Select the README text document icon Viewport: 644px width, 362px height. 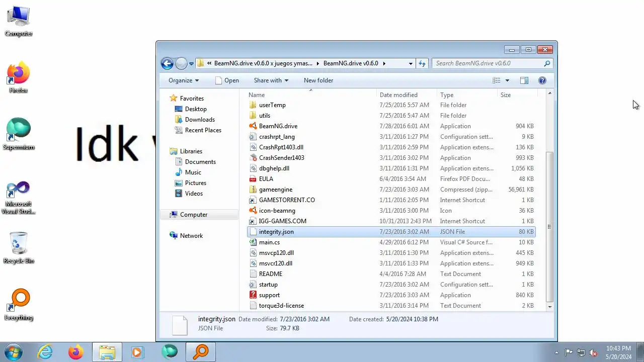tap(253, 274)
